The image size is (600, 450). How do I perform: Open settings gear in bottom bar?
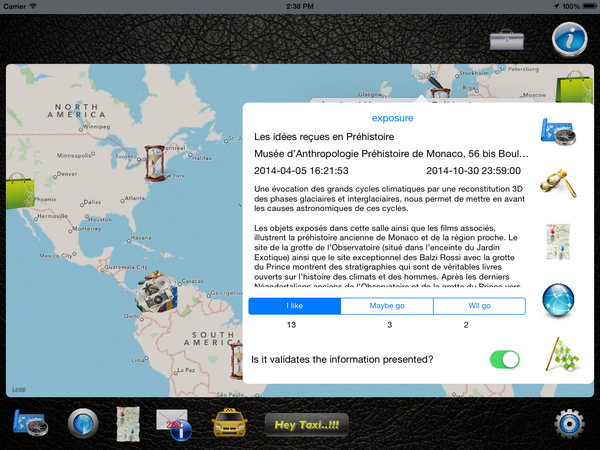(569, 424)
